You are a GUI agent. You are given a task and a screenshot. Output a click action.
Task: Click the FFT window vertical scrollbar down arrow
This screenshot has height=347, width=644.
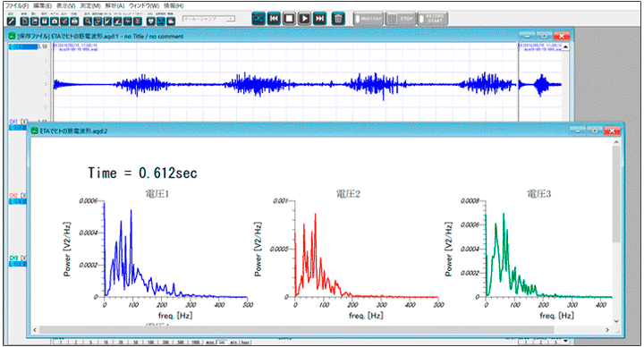(616, 321)
